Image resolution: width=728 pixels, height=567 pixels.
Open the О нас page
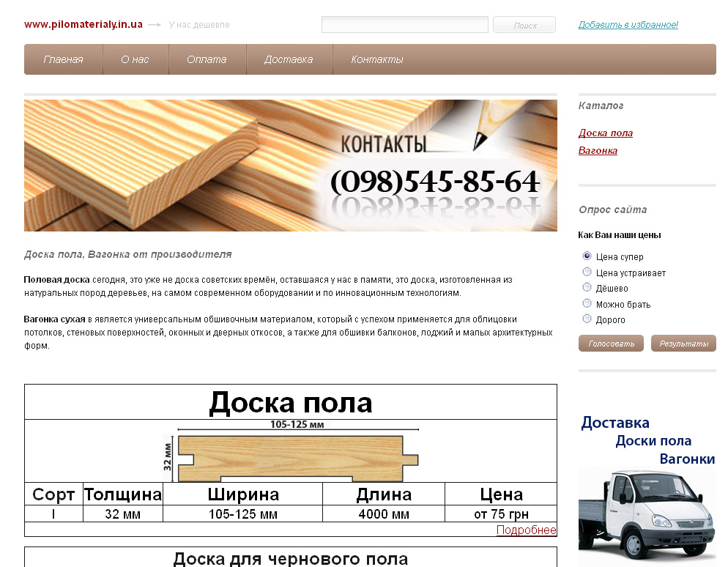(135, 59)
